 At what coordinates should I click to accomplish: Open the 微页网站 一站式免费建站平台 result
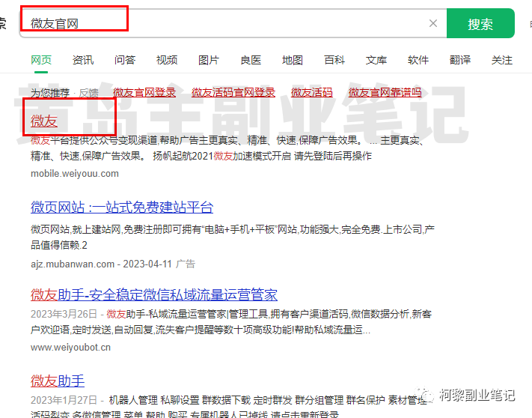coord(122,208)
